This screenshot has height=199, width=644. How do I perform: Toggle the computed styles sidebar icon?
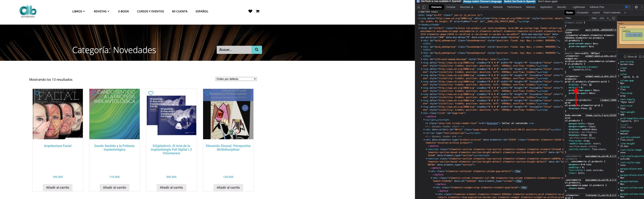coord(614,18)
